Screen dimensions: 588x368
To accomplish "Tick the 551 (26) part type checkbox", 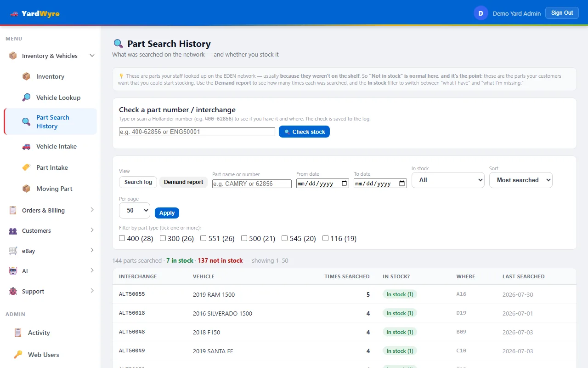I will (x=204, y=238).
